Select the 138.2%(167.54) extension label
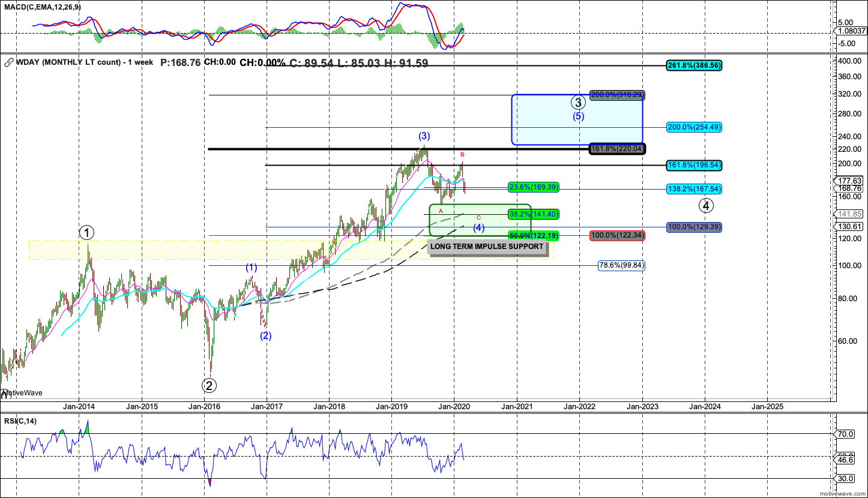Viewport: 868px width, 498px height. pyautogui.click(x=694, y=189)
